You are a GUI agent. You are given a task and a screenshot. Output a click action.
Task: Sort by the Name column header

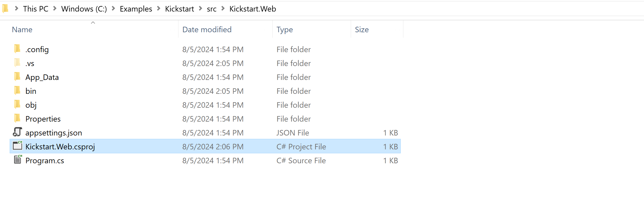pyautogui.click(x=22, y=30)
